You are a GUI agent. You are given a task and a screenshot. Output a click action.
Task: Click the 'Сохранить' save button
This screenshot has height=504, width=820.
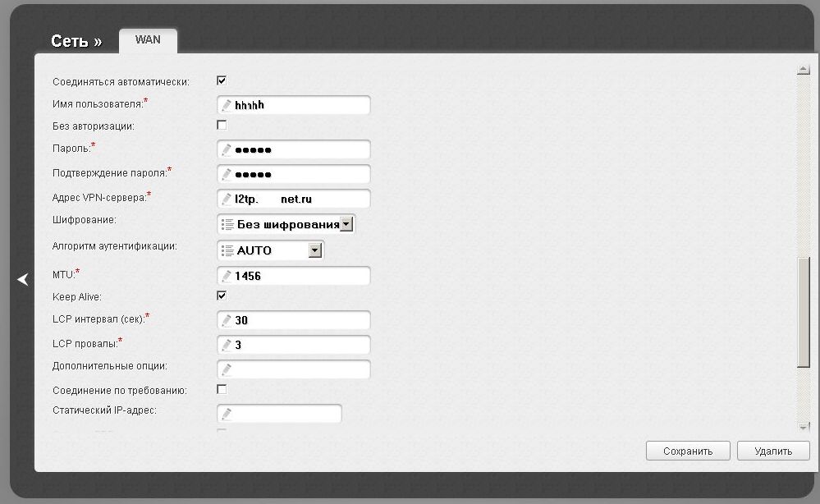[x=688, y=451]
